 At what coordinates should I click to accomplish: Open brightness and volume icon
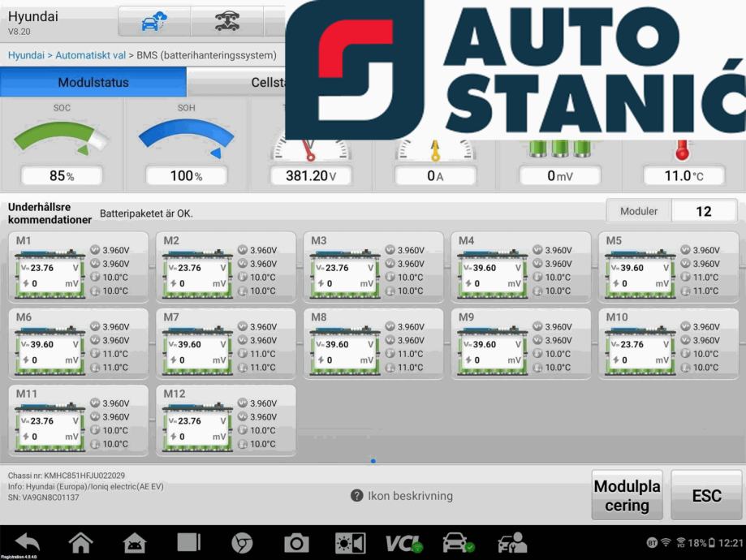click(x=351, y=543)
